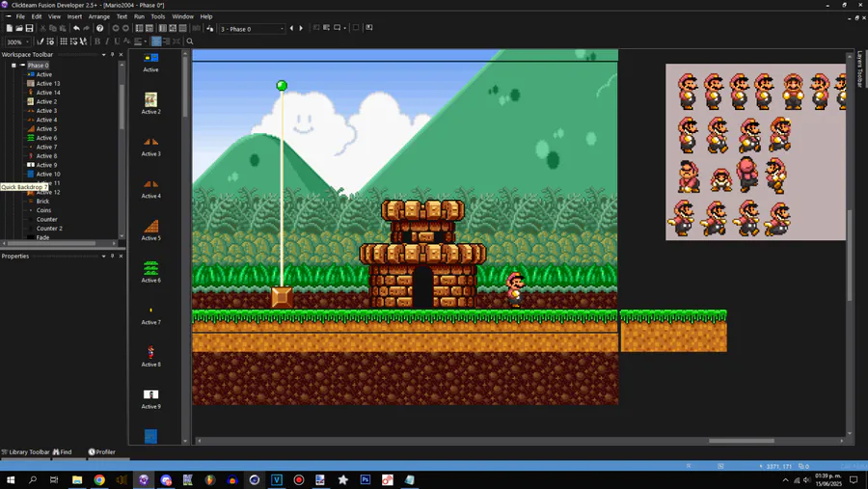
Task: Go to next frame with right arrow
Action: pos(301,28)
